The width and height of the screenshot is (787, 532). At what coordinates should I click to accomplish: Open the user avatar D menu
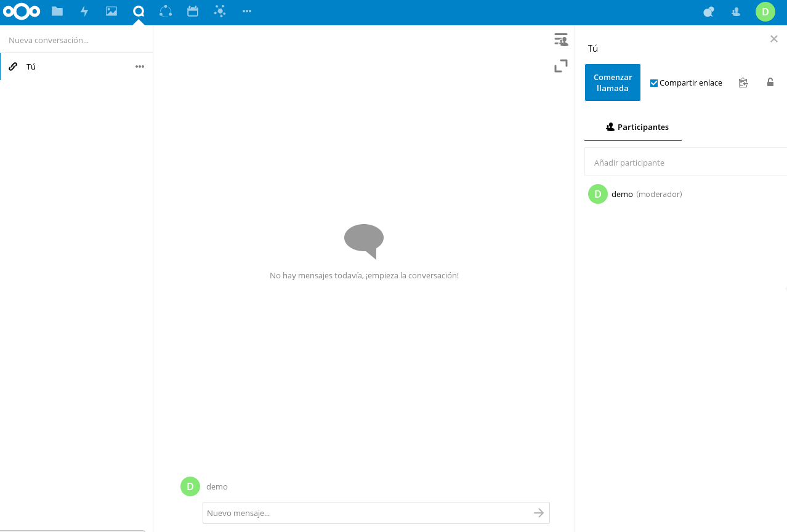pos(765,12)
